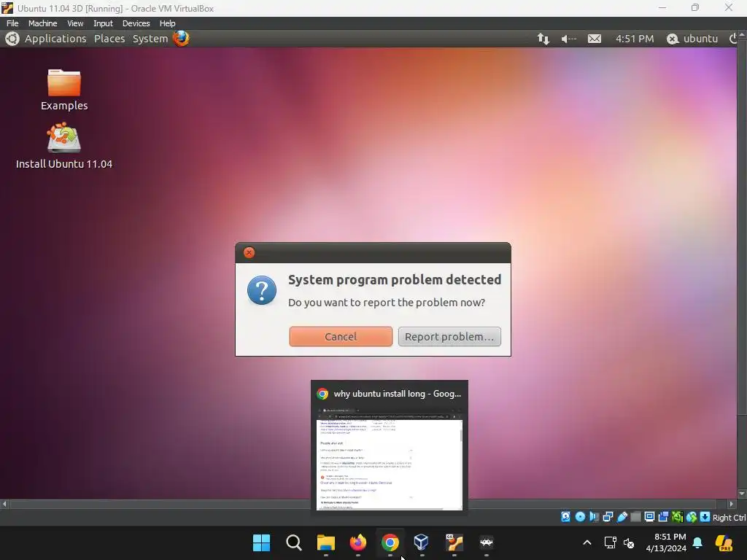Click the Windows network tray icon

(610, 542)
